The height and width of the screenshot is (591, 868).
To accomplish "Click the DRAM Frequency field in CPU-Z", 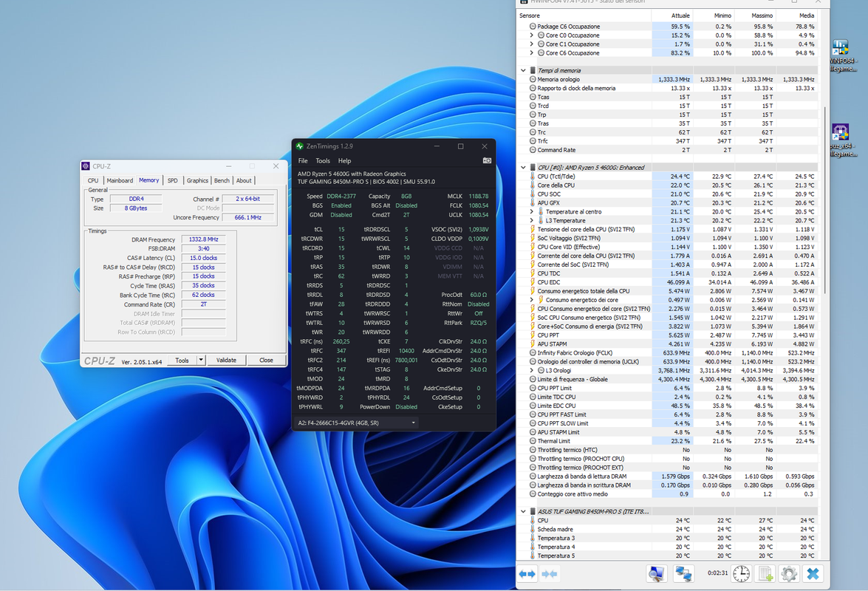I will pyautogui.click(x=203, y=239).
